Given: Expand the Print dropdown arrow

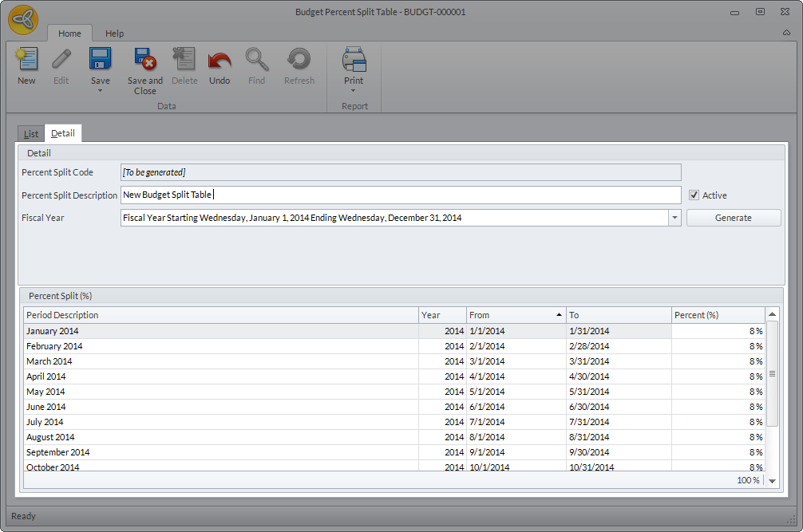Looking at the screenshot, I should click(354, 91).
